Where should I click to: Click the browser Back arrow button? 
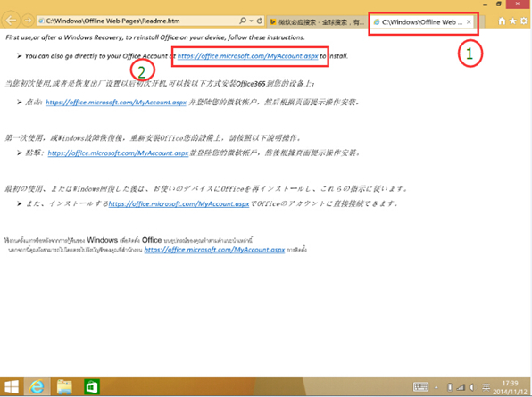11,21
